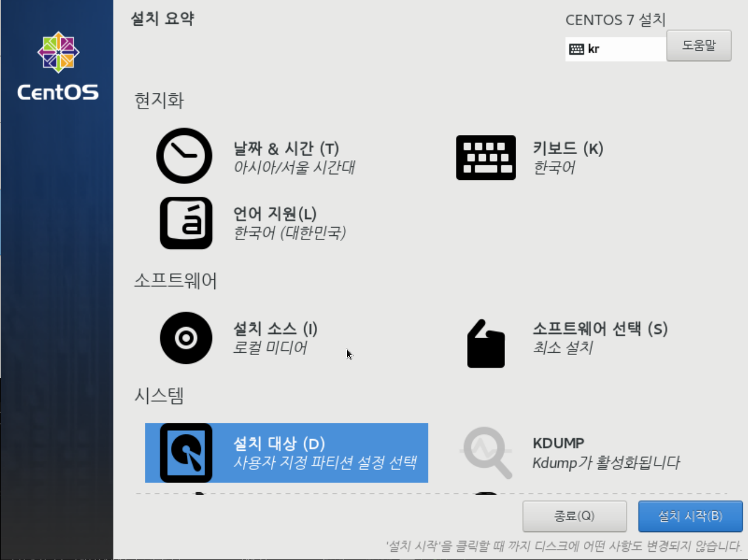This screenshot has height=560, width=748.
Task: Open 소프트웨어 선택 (S) label
Action: (x=600, y=329)
